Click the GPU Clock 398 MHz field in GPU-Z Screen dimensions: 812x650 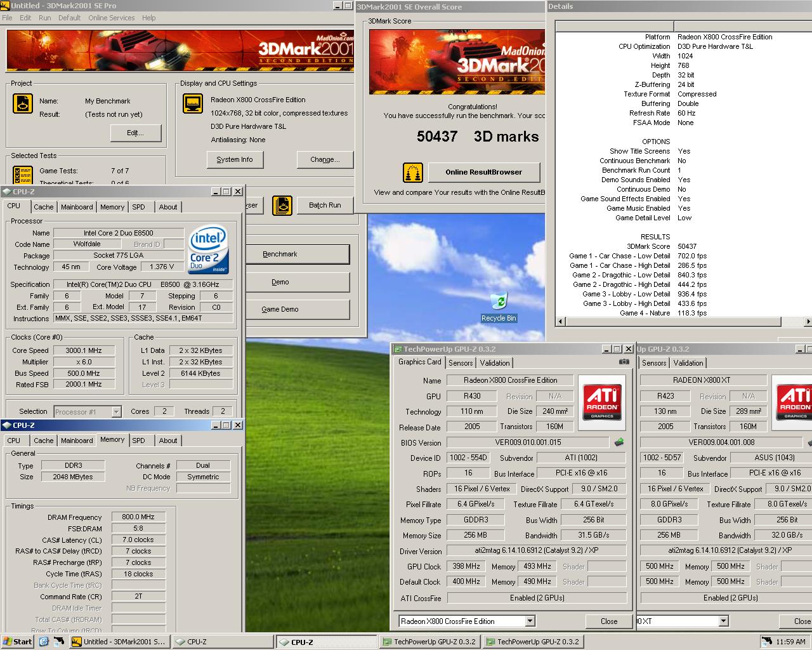pyautogui.click(x=466, y=566)
